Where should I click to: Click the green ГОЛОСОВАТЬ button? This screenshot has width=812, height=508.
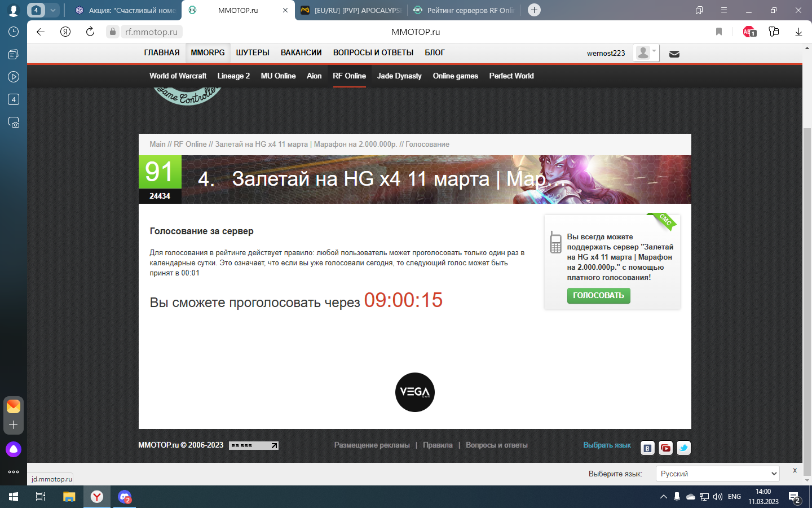tap(598, 296)
